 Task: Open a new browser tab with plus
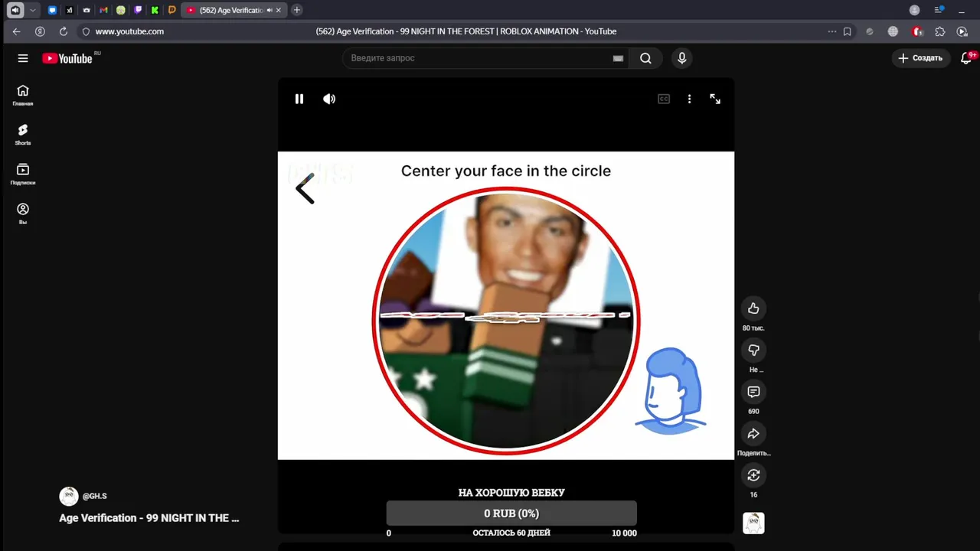pyautogui.click(x=297, y=10)
